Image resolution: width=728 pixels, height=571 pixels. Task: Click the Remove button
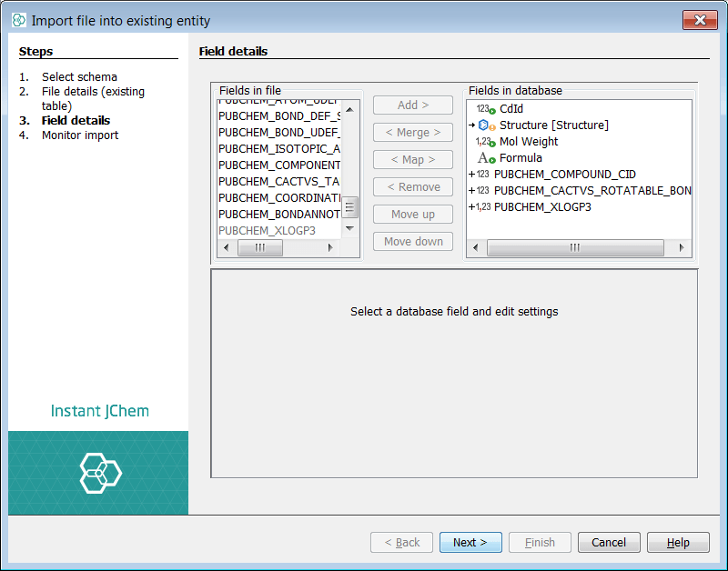point(412,187)
